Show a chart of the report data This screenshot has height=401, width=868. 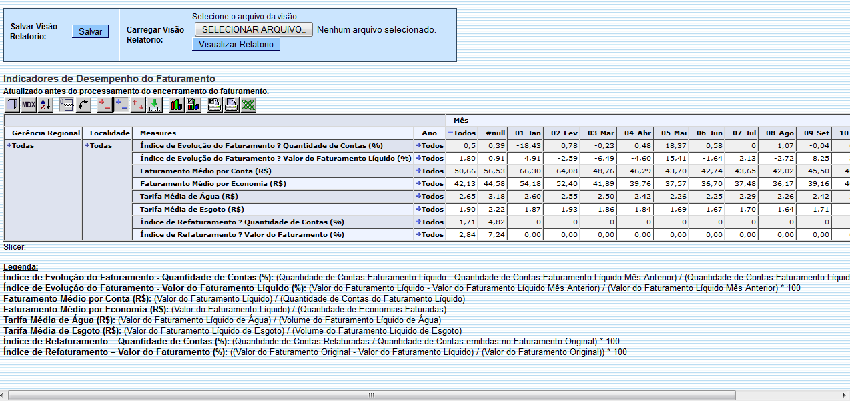coord(177,104)
